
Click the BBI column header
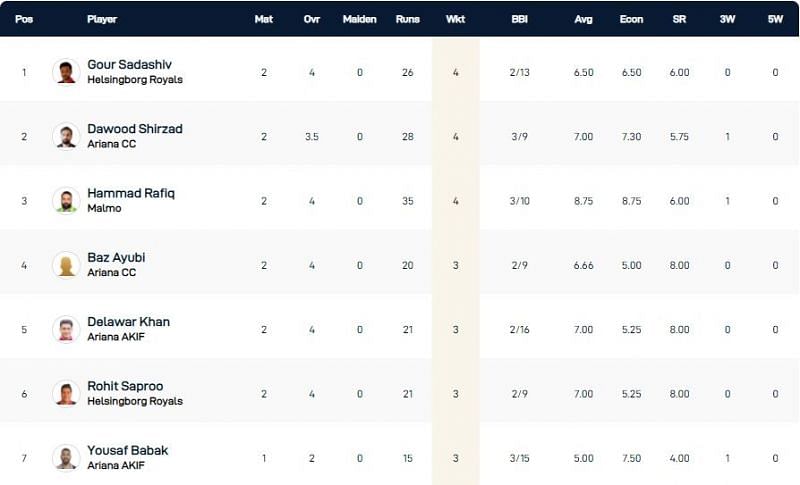[x=519, y=19]
